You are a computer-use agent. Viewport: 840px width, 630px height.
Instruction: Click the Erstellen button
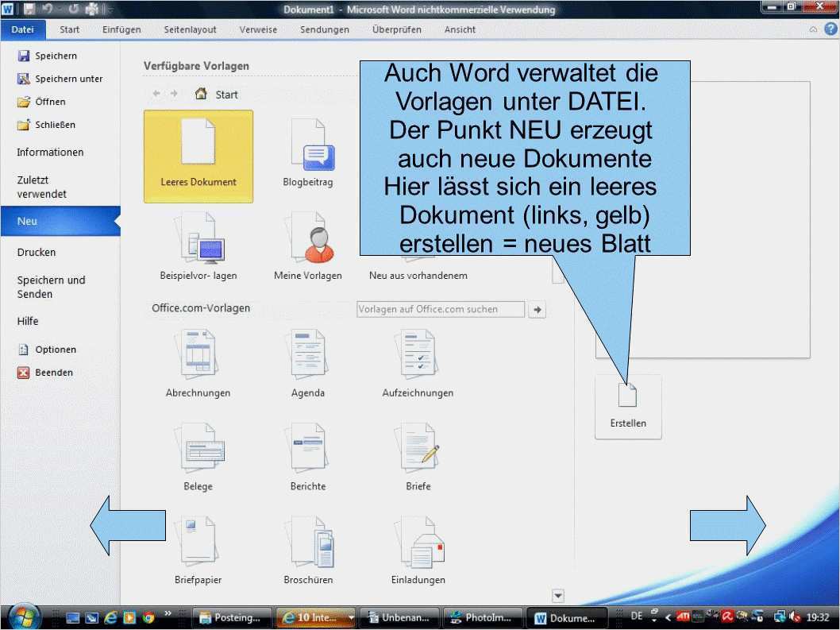tap(627, 405)
